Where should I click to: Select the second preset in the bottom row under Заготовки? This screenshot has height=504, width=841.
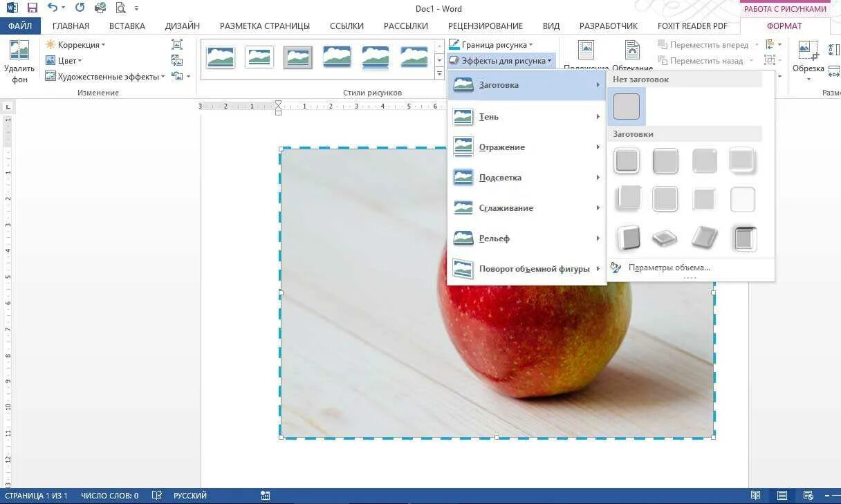click(665, 239)
